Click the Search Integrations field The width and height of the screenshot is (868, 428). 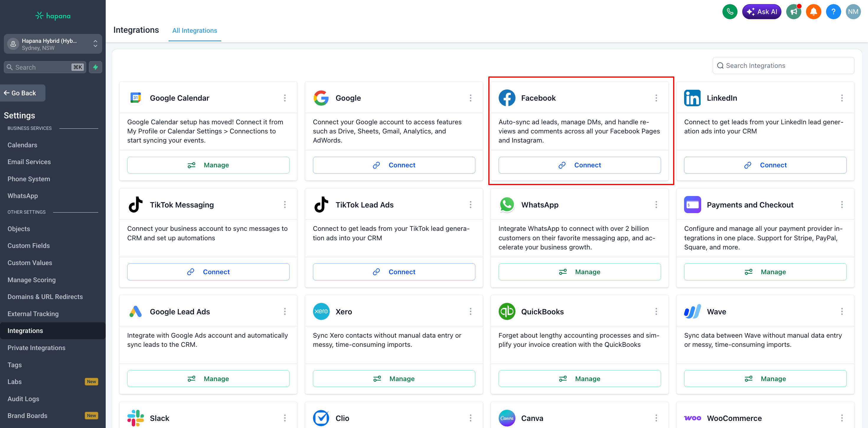tap(783, 66)
